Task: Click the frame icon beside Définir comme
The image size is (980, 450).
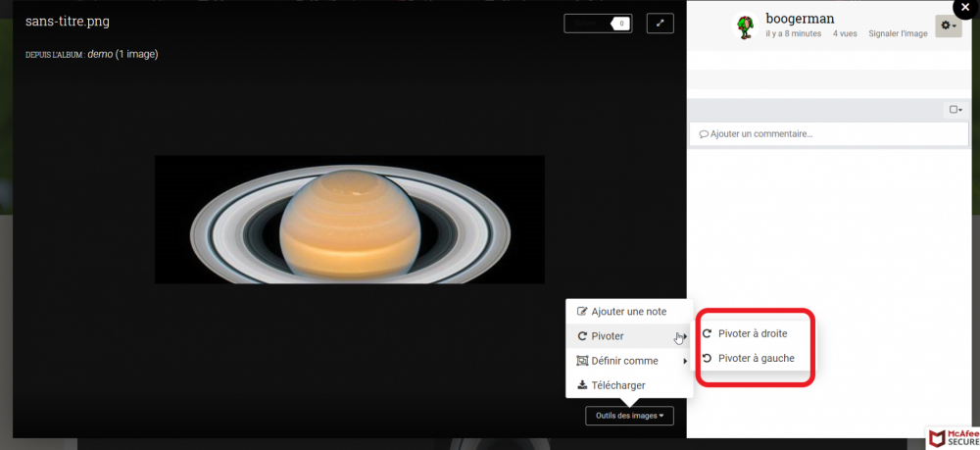Action: [x=582, y=361]
